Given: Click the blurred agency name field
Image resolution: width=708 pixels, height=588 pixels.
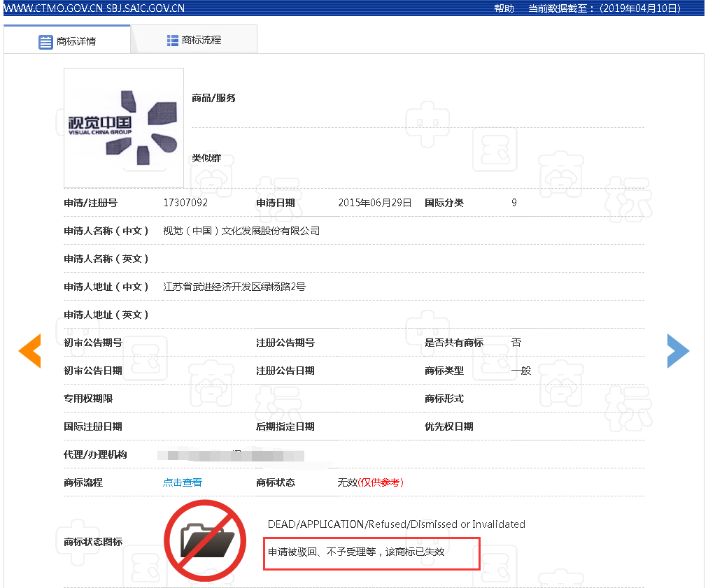Looking at the screenshot, I should tap(231, 455).
